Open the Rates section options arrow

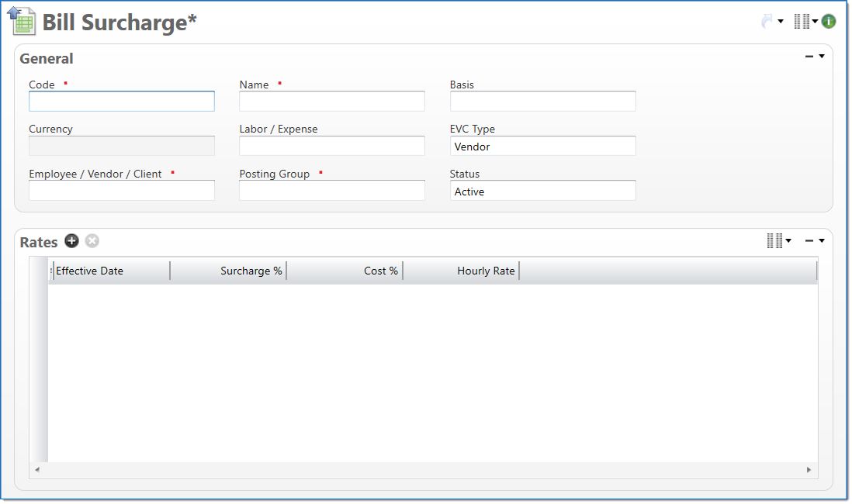(x=822, y=241)
